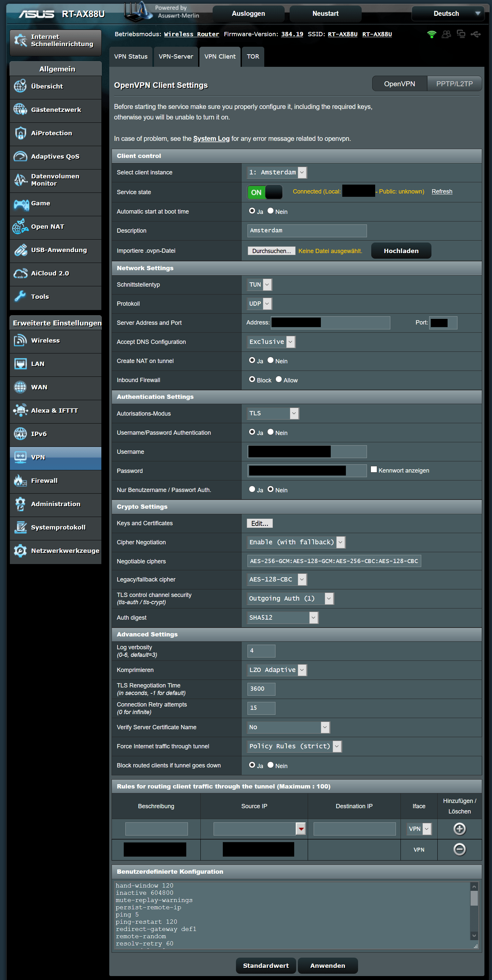This screenshot has width=492, height=980.
Task: Open the Protokoll UDP dropdown
Action: (260, 304)
